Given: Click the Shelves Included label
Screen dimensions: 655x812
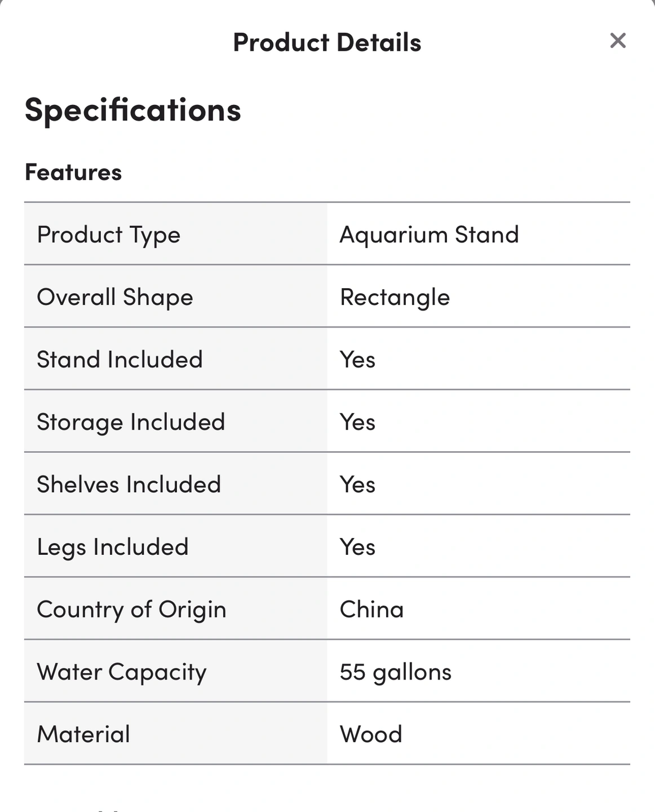Looking at the screenshot, I should [129, 485].
